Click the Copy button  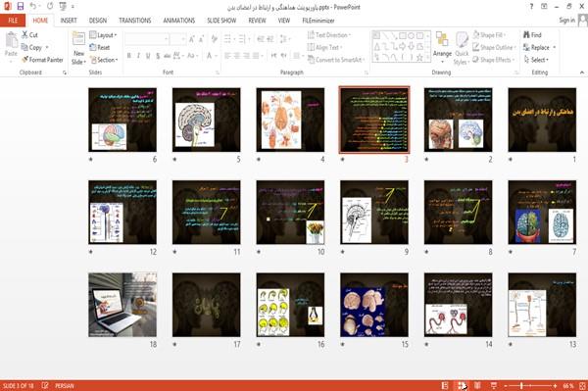point(32,47)
